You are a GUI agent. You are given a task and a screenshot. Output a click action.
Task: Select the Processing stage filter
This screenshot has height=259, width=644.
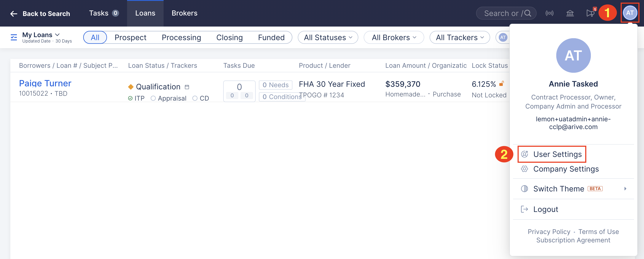point(181,38)
